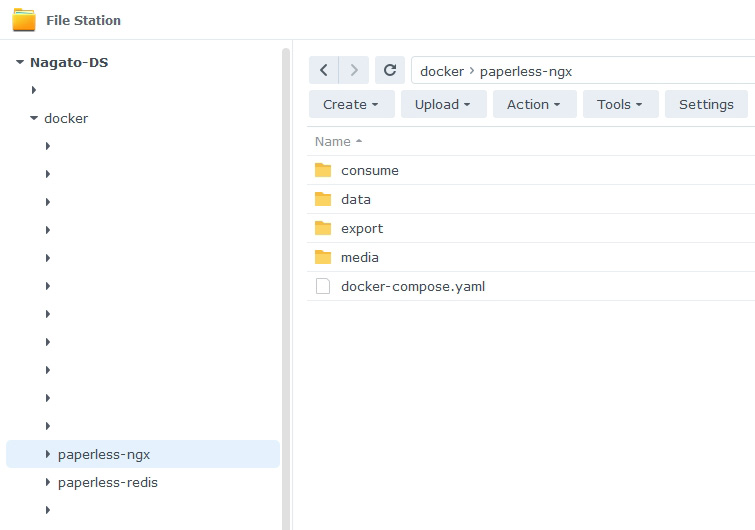Click the File Station app icon

24,20
